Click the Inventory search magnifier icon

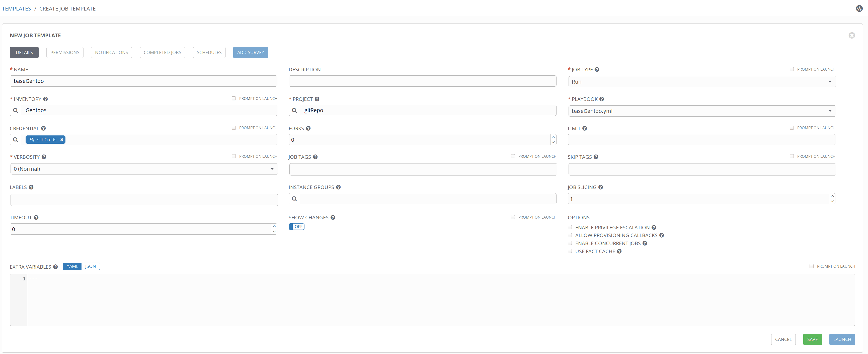[15, 110]
